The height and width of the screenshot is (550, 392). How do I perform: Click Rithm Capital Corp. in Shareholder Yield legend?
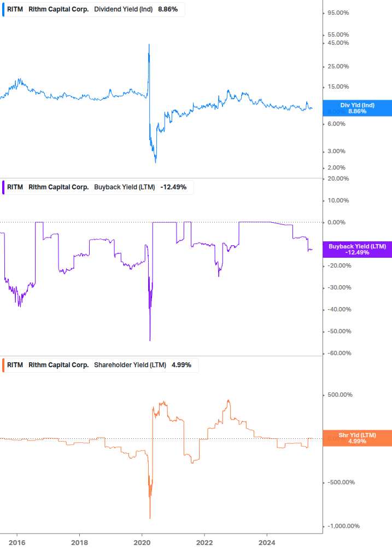[x=58, y=365]
